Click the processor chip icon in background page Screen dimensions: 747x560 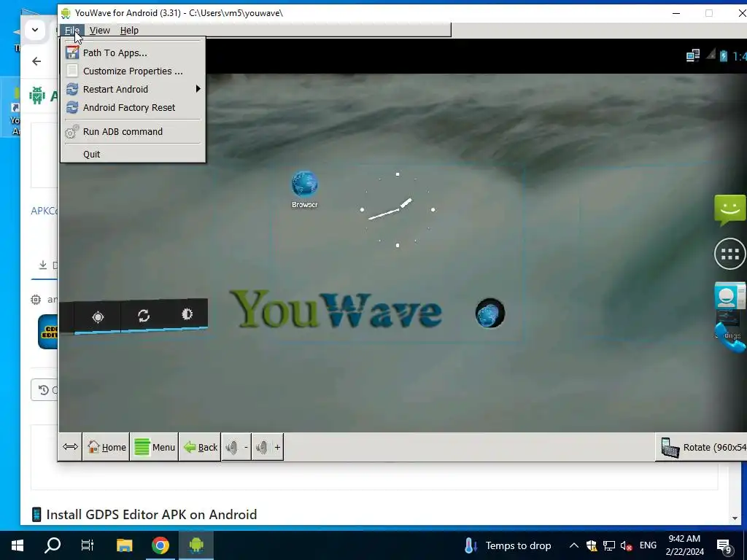click(x=36, y=300)
